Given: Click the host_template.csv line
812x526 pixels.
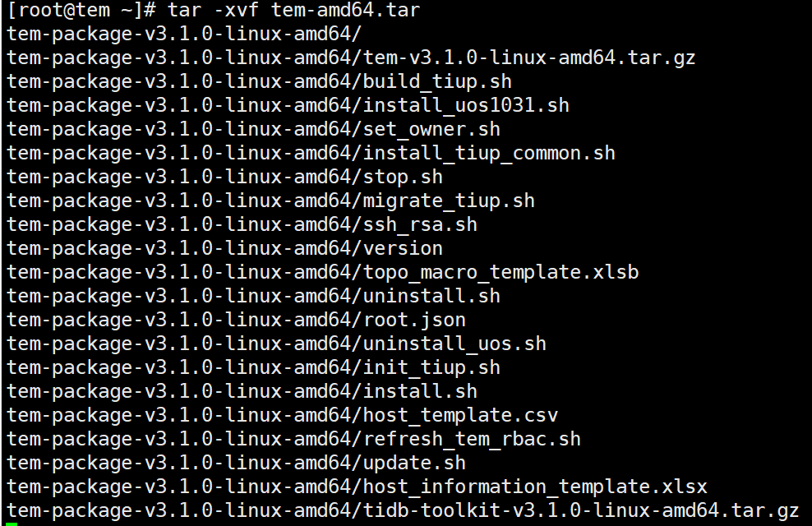Looking at the screenshot, I should coord(282,415).
